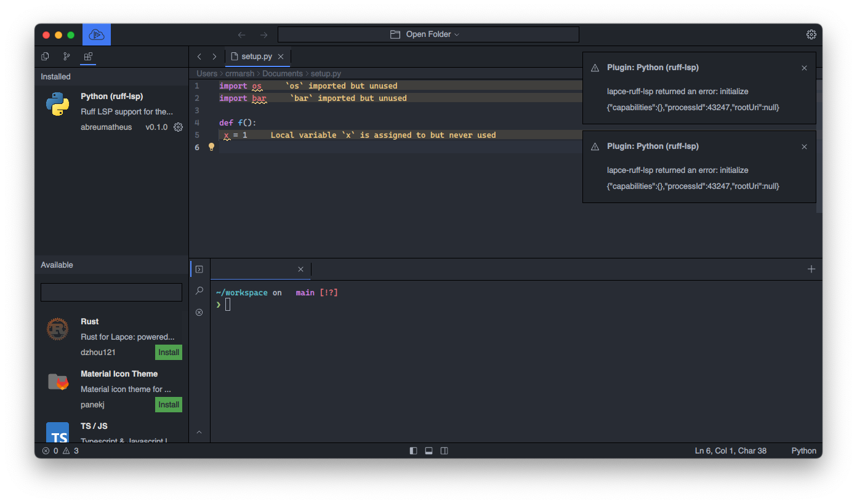The height and width of the screenshot is (504, 857).
Task: Click the lightbulb code action on line 6
Action: 211,147
